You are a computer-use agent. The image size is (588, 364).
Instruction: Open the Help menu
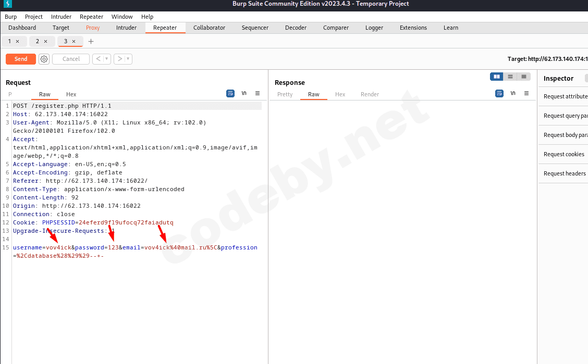click(147, 17)
